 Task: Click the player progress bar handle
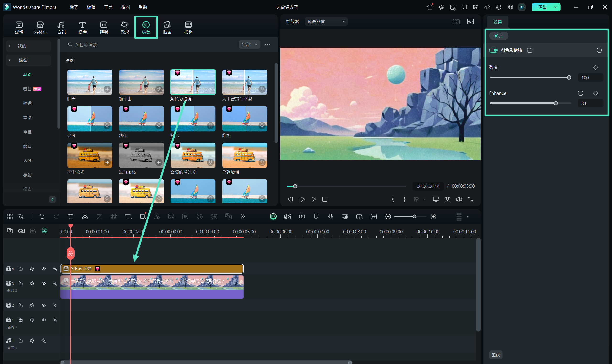pyautogui.click(x=295, y=186)
